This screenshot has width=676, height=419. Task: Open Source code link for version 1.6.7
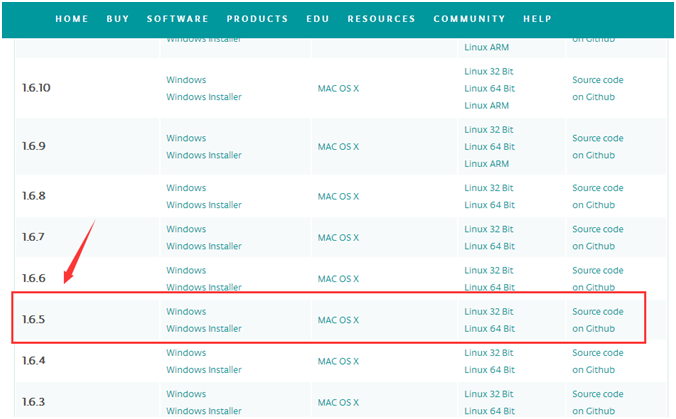(x=598, y=229)
